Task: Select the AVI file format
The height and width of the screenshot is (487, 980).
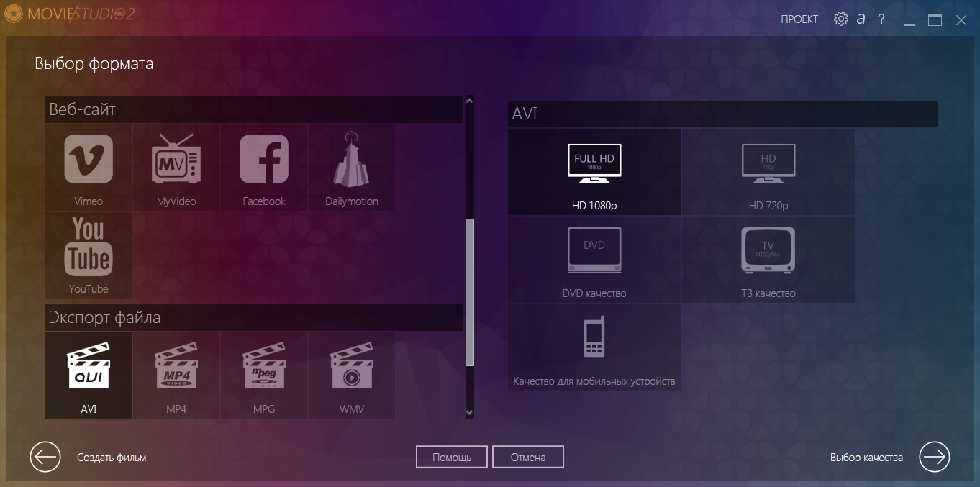Action: 89,375
